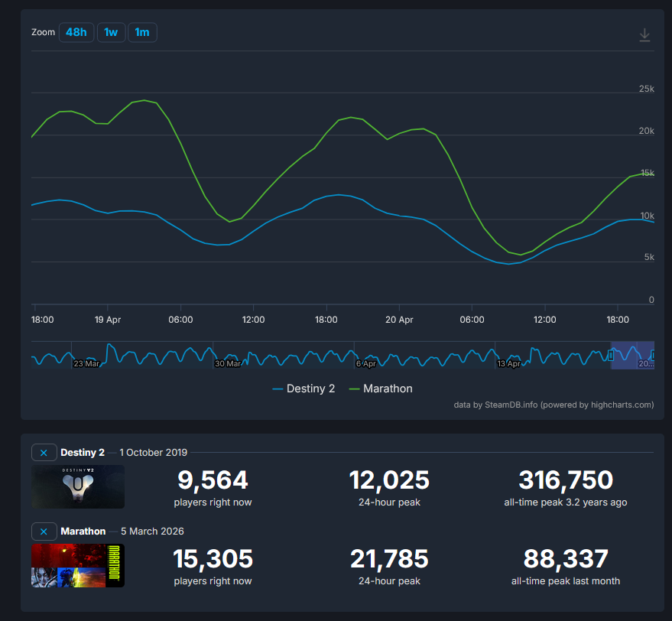The height and width of the screenshot is (621, 672).
Task: Open the Marathon game title link
Action: pyautogui.click(x=83, y=532)
